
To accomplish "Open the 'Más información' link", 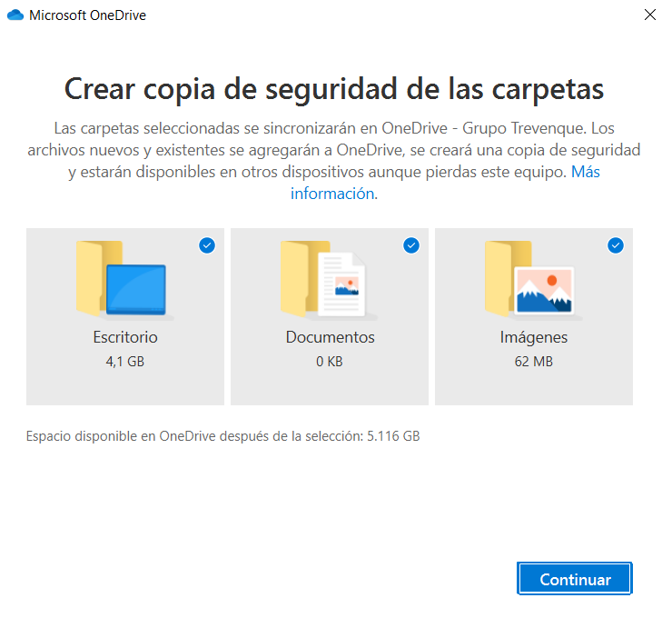I will point(586,172).
